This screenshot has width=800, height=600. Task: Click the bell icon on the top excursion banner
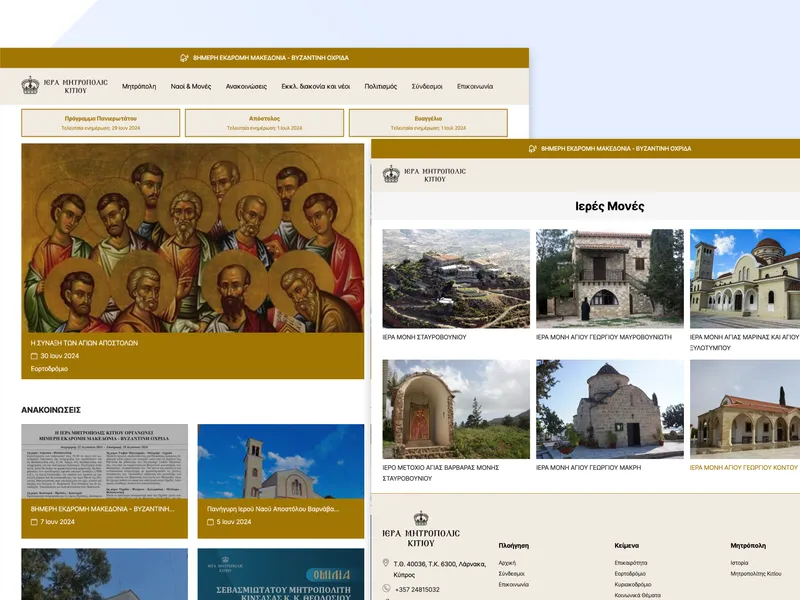[183, 58]
